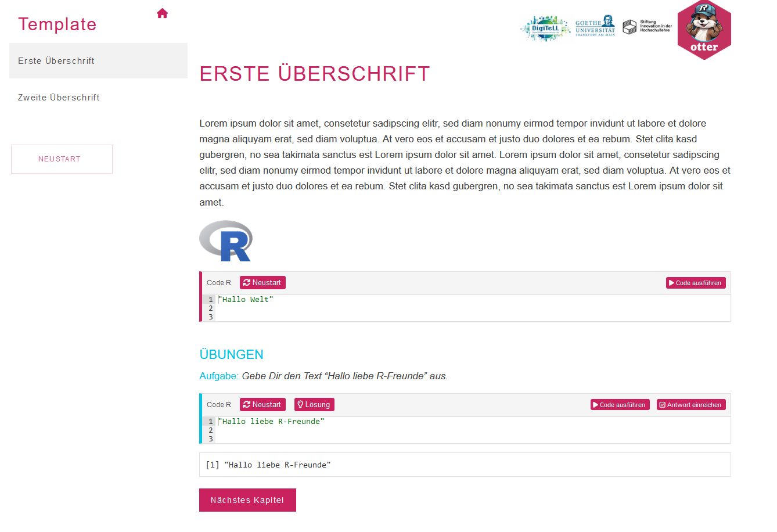Show the Lösung for the exercise
The height and width of the screenshot is (532, 777).
(x=314, y=405)
